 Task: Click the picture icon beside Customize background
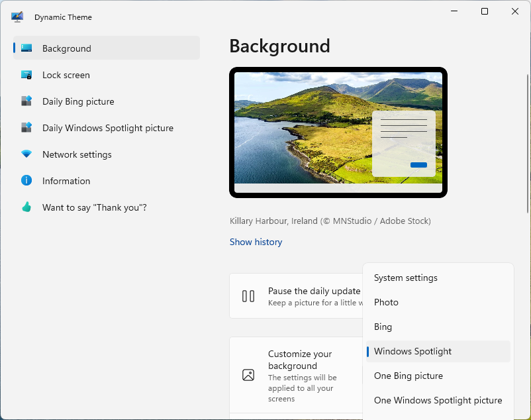(248, 375)
